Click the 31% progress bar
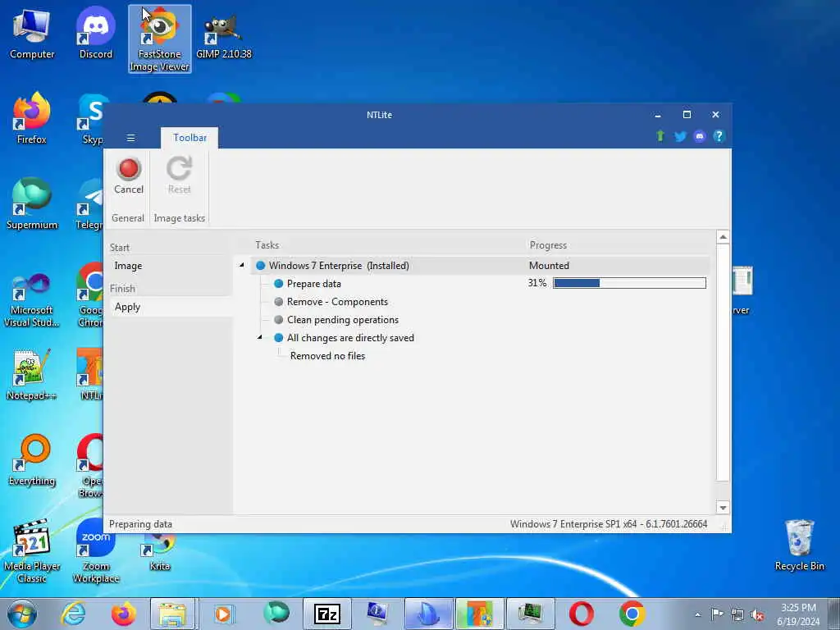This screenshot has height=630, width=840. [629, 283]
